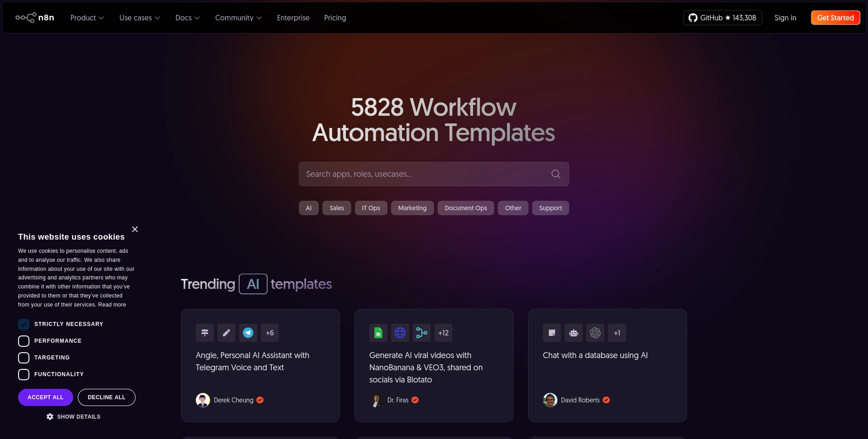
Task: Expand the Product dropdown menu
Action: click(87, 18)
